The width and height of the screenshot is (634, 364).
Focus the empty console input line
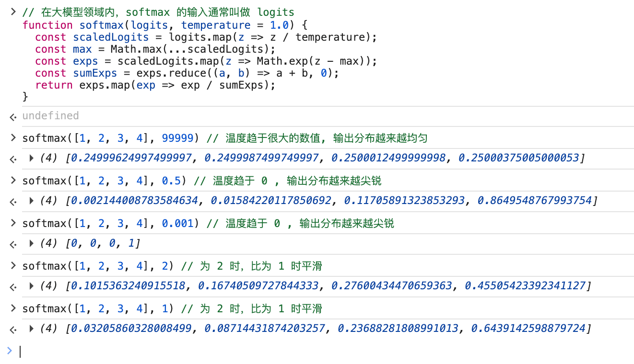click(288, 352)
